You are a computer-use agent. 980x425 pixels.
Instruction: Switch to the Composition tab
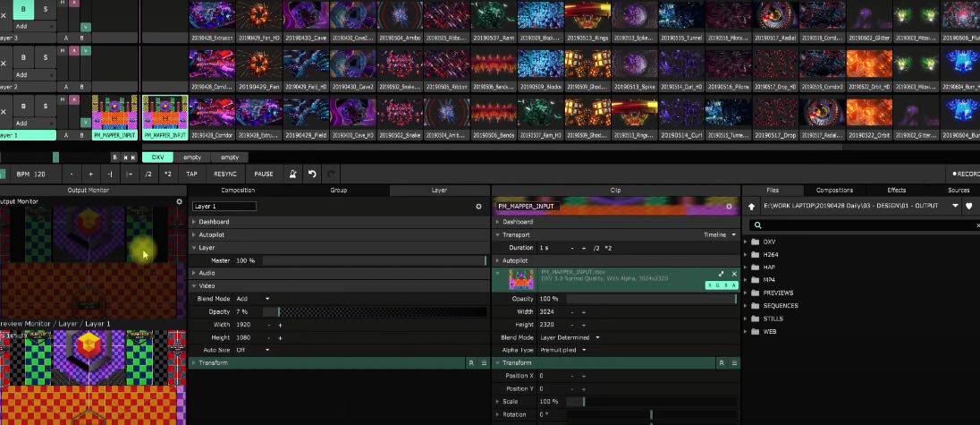pos(238,191)
